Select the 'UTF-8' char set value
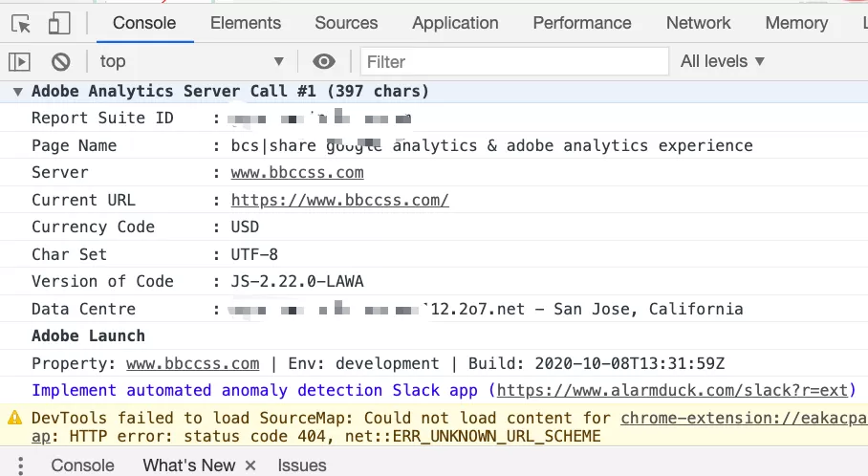The image size is (868, 476). click(x=254, y=254)
